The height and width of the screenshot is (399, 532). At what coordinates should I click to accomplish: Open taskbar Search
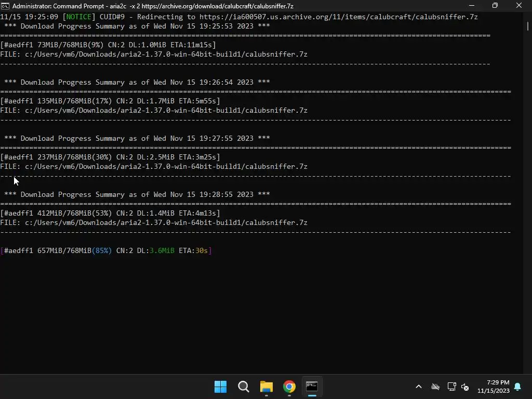(x=243, y=387)
